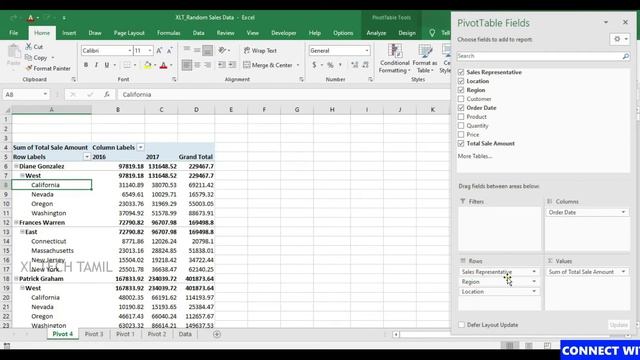Check the Price field
The height and width of the screenshot is (360, 640).
pos(461,135)
